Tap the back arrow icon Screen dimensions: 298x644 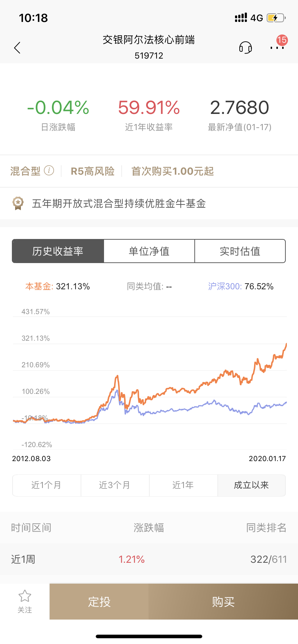(17, 47)
